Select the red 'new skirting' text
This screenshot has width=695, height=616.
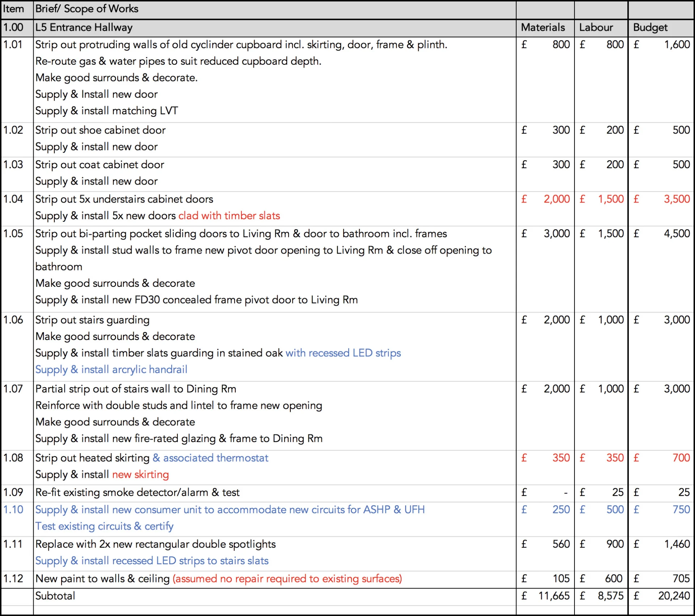click(140, 475)
